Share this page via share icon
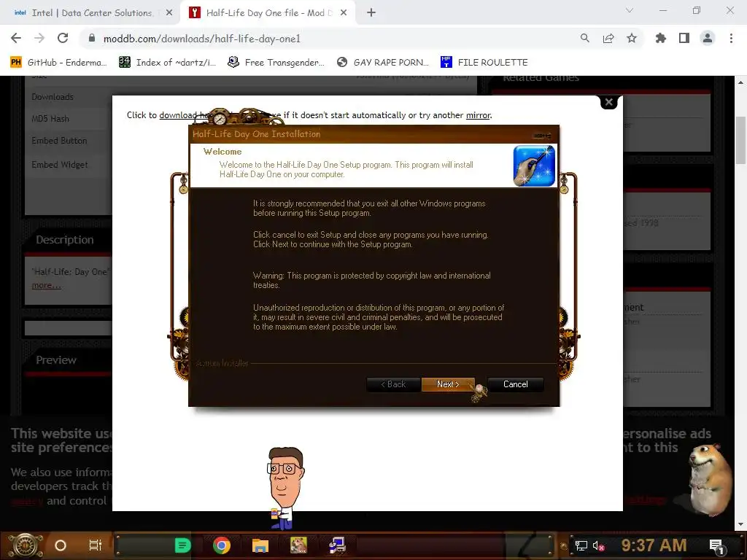The height and width of the screenshot is (560, 747). click(608, 38)
